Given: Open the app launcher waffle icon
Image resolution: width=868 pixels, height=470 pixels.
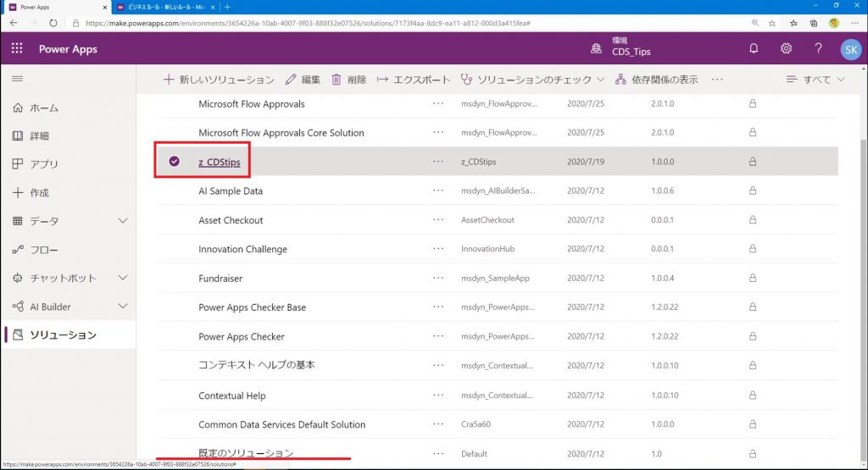Looking at the screenshot, I should pos(17,48).
